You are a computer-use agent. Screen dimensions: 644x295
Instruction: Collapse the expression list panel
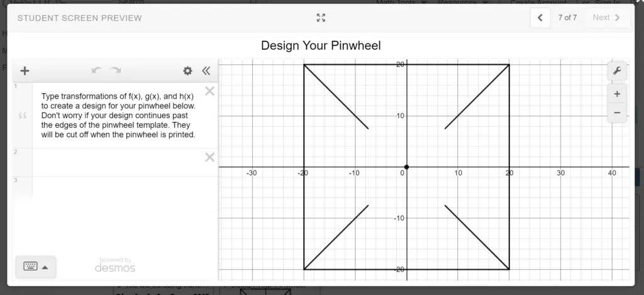(206, 70)
